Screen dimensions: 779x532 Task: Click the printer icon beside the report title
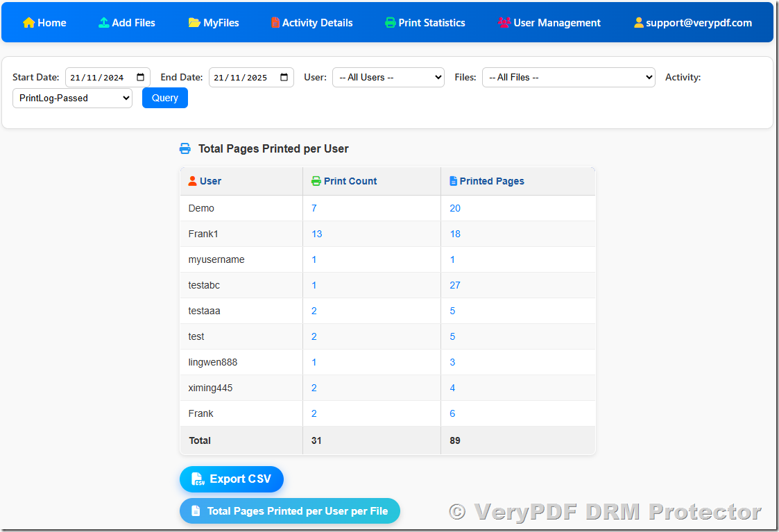(185, 148)
